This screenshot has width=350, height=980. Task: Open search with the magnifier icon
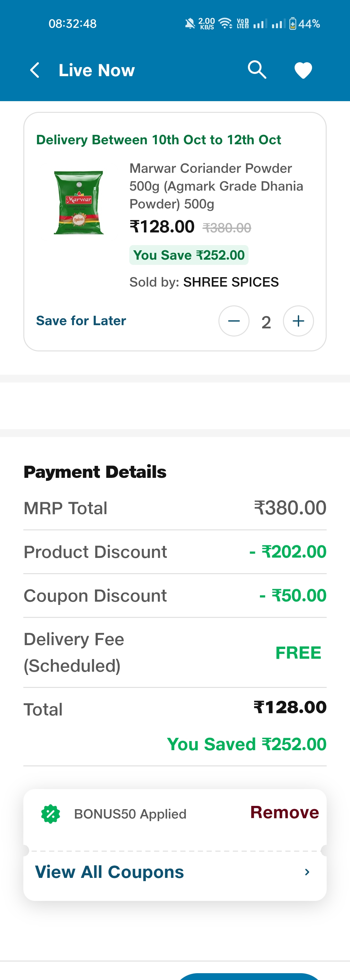click(x=257, y=70)
